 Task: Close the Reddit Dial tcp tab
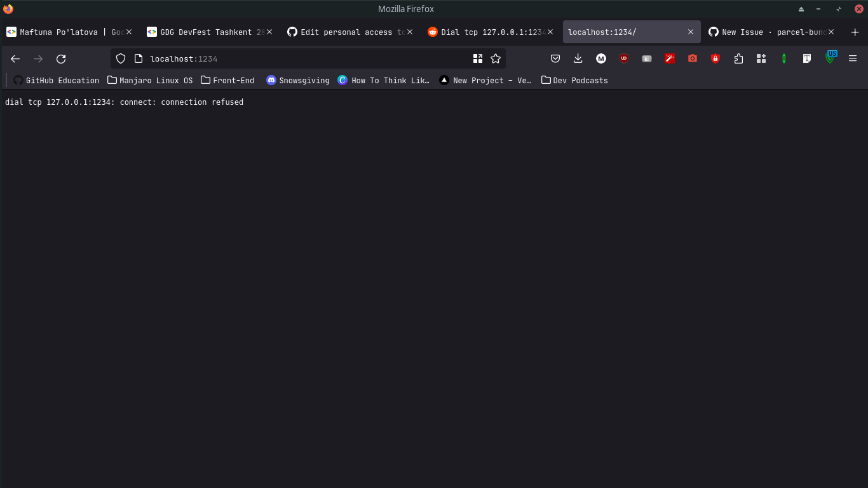point(550,32)
